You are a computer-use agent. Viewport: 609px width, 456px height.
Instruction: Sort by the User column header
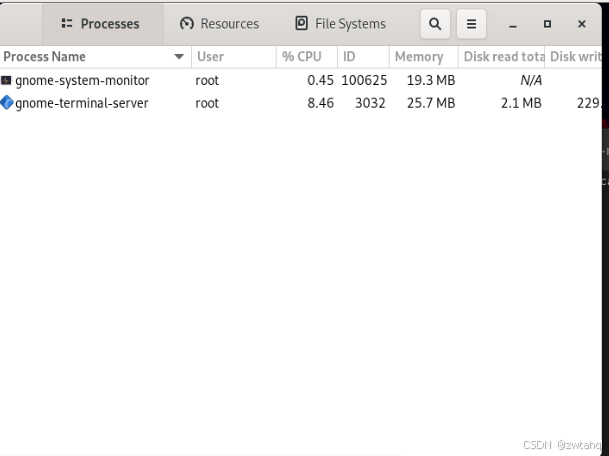tap(234, 57)
